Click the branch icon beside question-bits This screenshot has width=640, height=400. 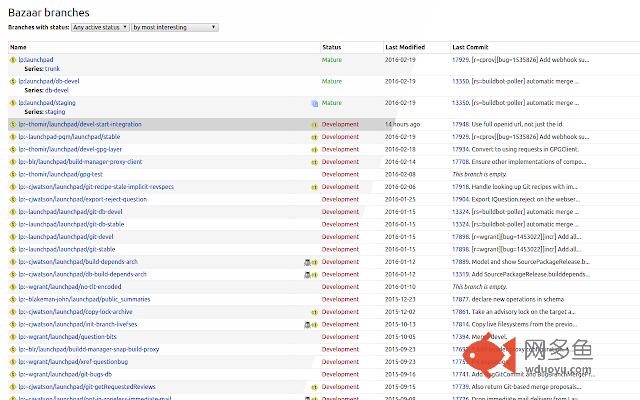(13, 337)
